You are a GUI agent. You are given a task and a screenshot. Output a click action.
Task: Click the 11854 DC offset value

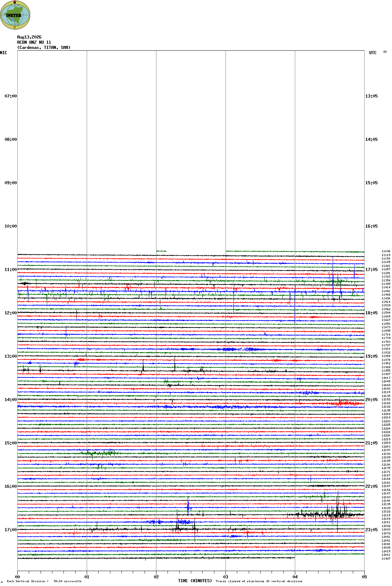tap(386, 356)
